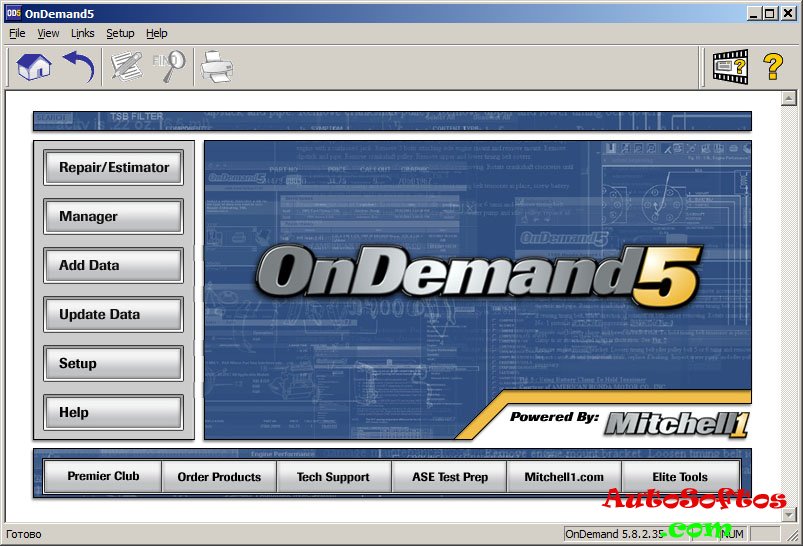Visit Mitchell1.com button
The image size is (803, 546).
point(564,477)
